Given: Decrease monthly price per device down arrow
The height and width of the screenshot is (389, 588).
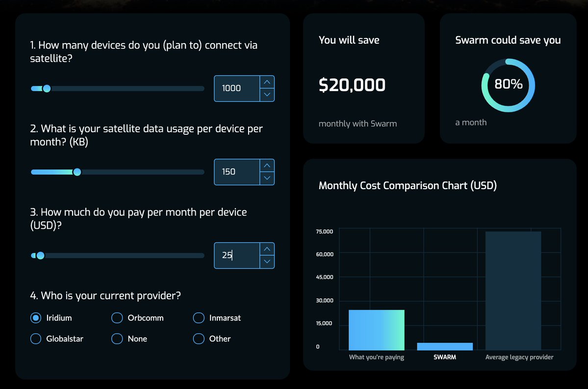Looking at the screenshot, I should click(267, 262).
